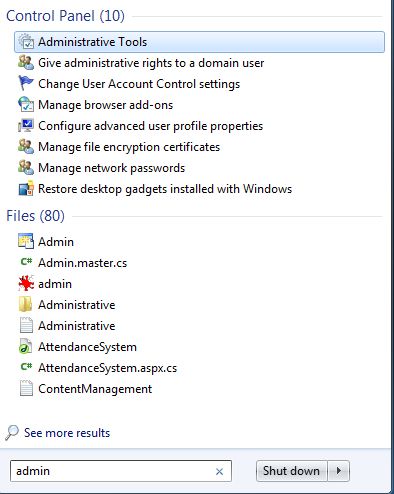Viewport: 394px width, 494px height.
Task: Open the AttendanceSystem.aspx.cs file
Action: [108, 368]
